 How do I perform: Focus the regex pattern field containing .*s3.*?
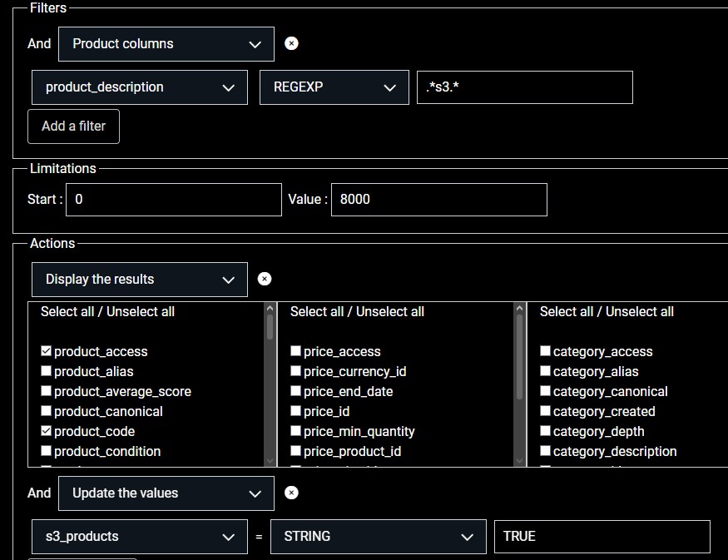(x=524, y=87)
